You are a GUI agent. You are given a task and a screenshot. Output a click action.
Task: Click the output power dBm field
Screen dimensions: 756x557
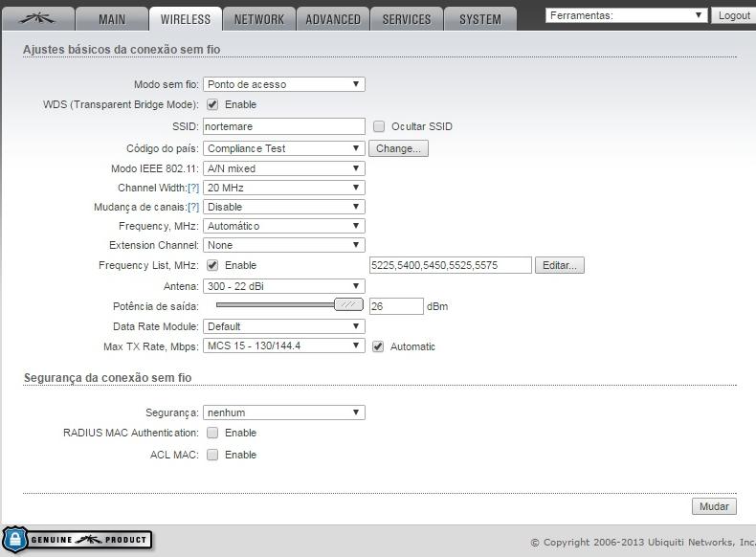pyautogui.click(x=396, y=306)
